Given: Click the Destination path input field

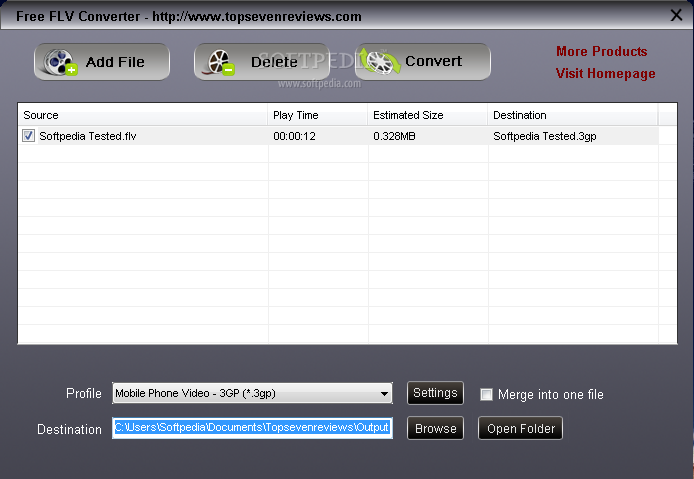Looking at the screenshot, I should click(x=252, y=428).
